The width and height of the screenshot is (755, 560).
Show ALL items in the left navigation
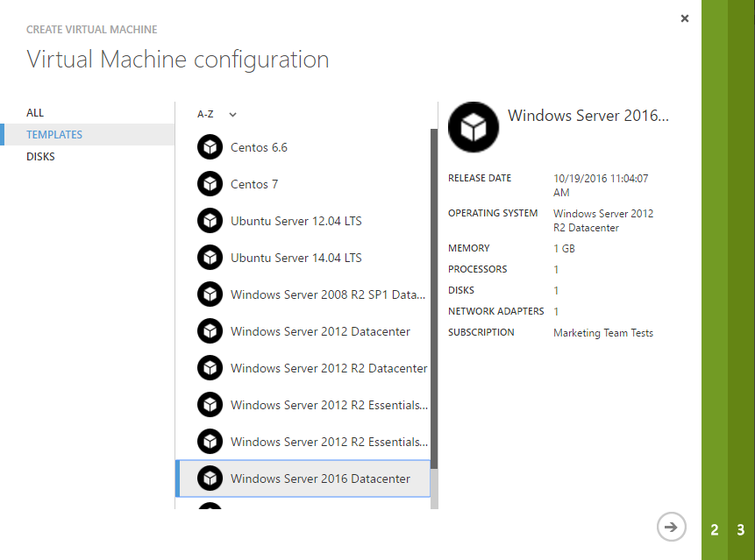pyautogui.click(x=35, y=112)
